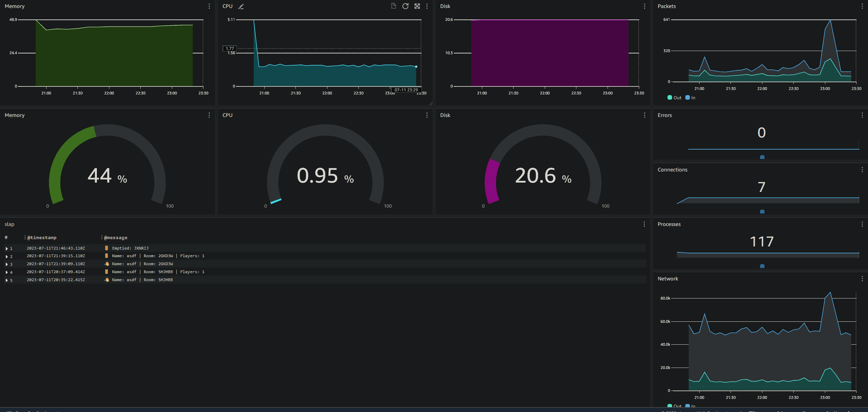The width and height of the screenshot is (868, 412).
Task: Open widget actions for the slap logs
Action: pos(644,224)
